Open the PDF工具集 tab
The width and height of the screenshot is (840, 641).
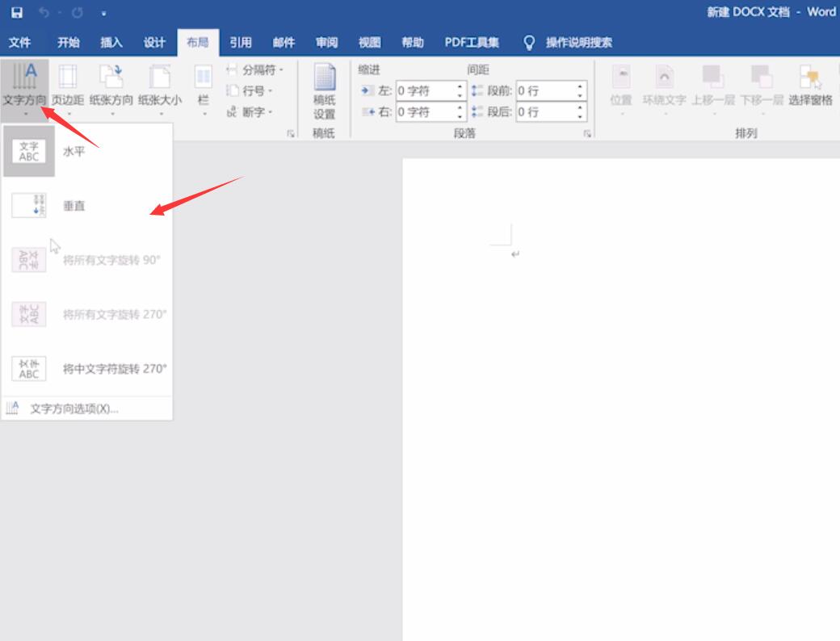click(472, 42)
